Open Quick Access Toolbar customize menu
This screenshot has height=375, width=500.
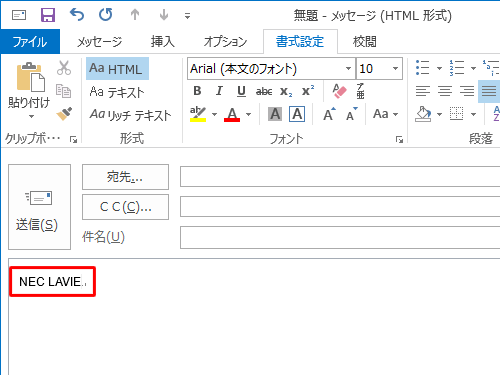tap(187, 16)
